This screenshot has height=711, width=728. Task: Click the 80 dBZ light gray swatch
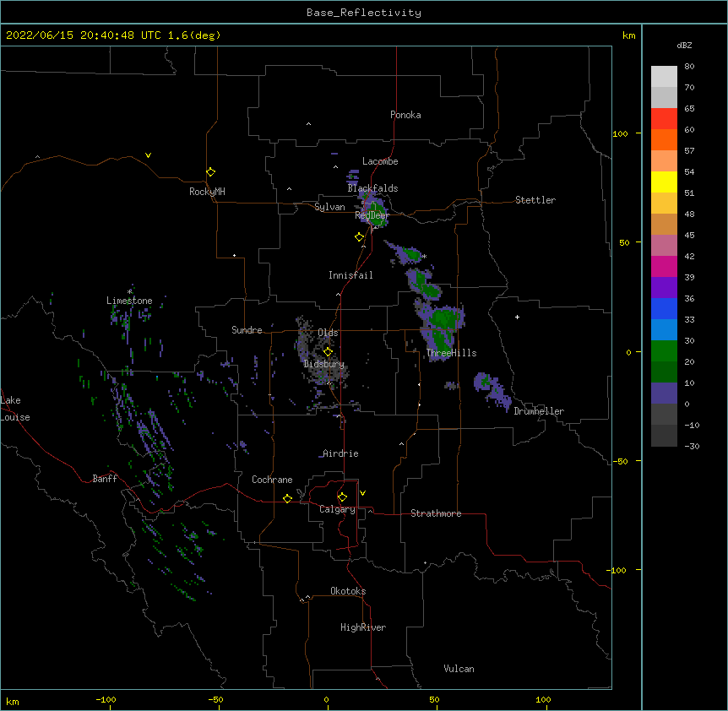664,77
